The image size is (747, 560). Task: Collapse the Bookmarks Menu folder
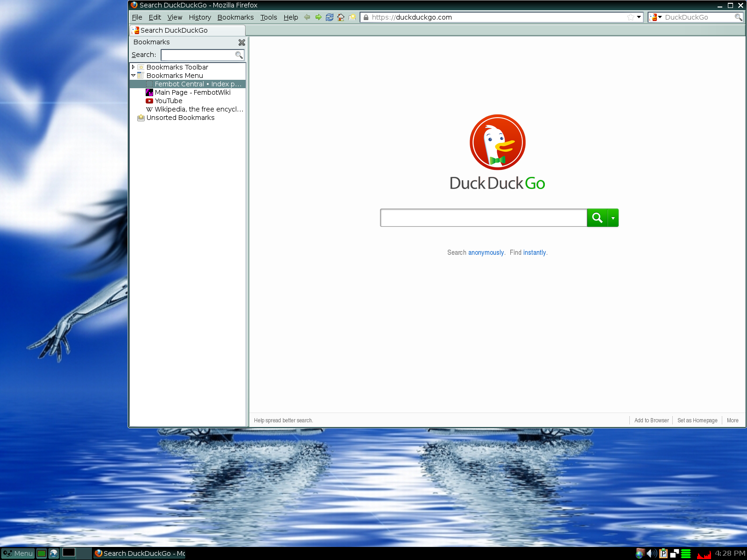pyautogui.click(x=133, y=76)
